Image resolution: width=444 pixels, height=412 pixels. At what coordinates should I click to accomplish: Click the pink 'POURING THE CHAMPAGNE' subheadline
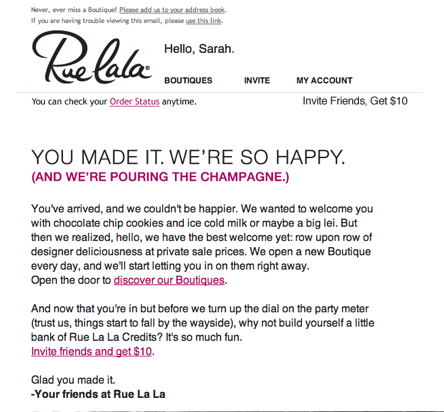[x=160, y=177]
